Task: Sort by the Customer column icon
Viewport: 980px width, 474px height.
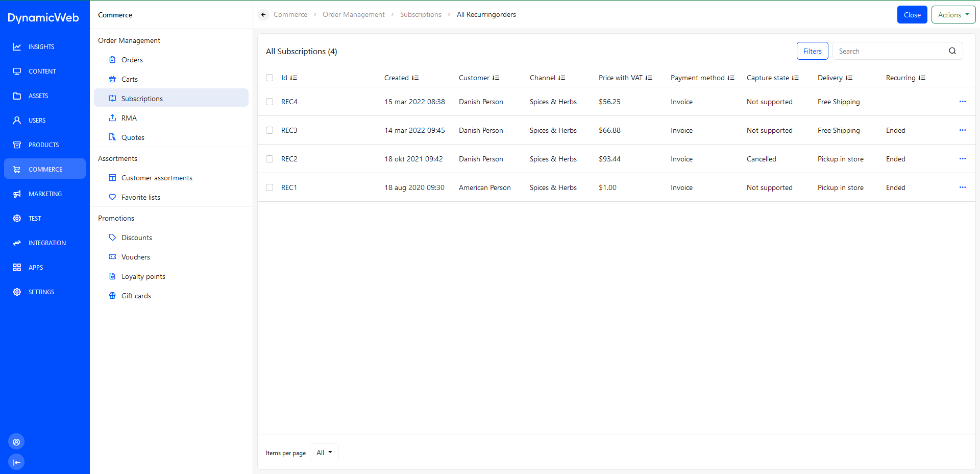Action: [496, 78]
